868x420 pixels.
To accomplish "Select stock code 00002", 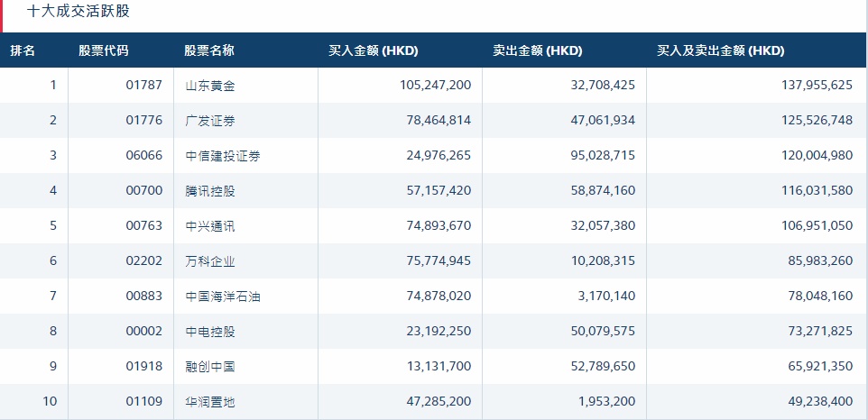I will pyautogui.click(x=144, y=332).
